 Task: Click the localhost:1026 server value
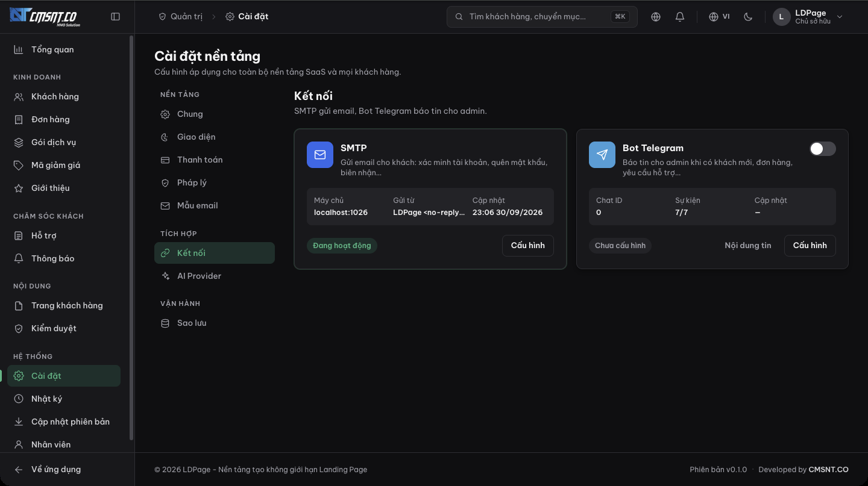click(x=341, y=213)
